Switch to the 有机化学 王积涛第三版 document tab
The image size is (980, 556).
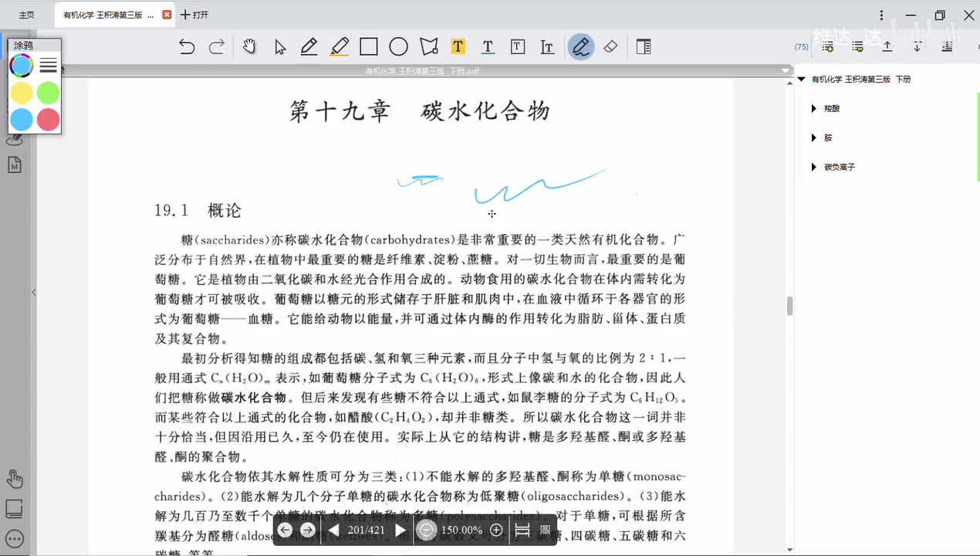pyautogui.click(x=108, y=15)
